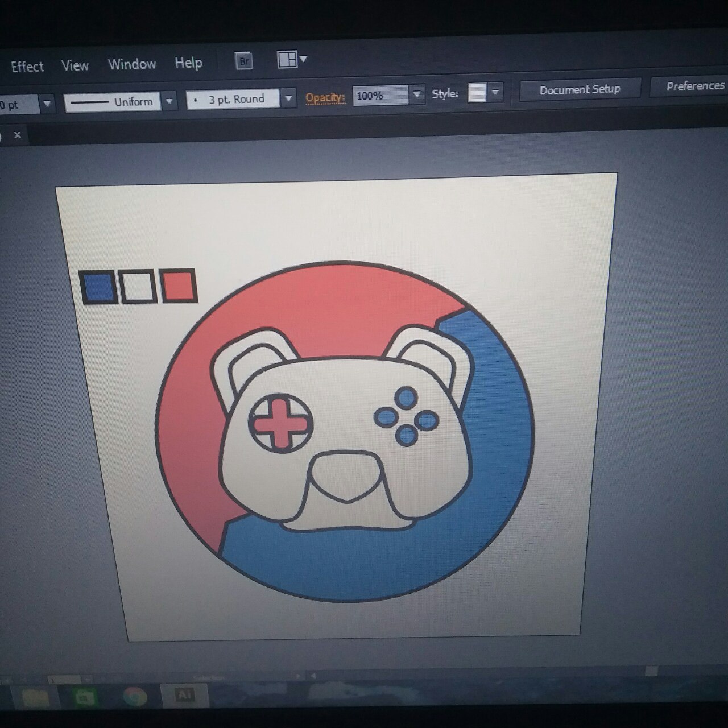The image size is (728, 728).
Task: Open the View menu
Action: pyautogui.click(x=75, y=65)
